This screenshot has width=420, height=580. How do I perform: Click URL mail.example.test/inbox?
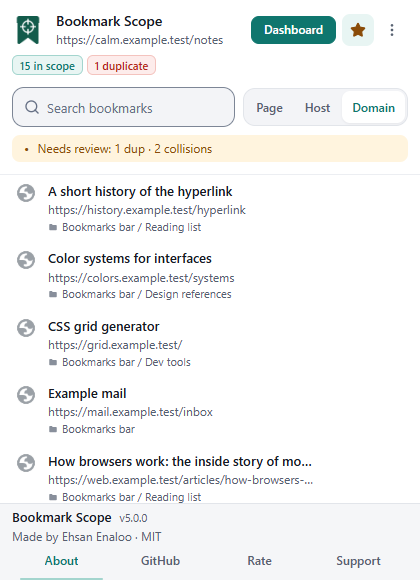point(130,412)
